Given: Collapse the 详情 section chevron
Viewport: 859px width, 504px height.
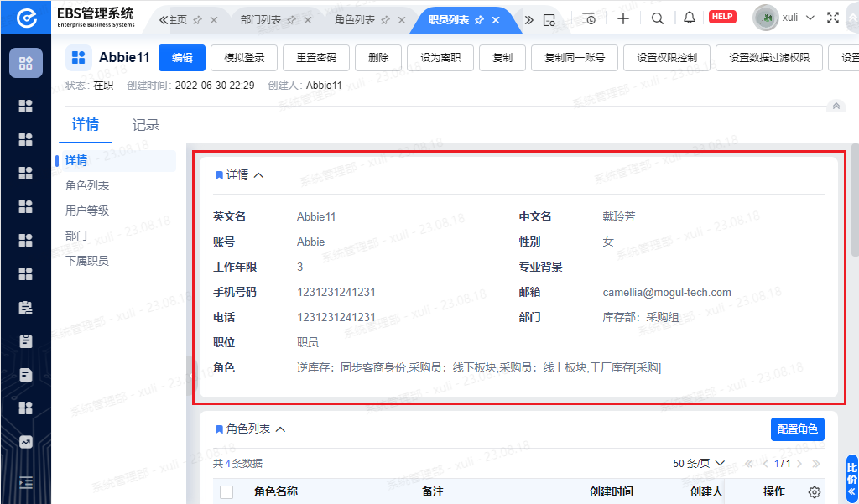Looking at the screenshot, I should [259, 175].
